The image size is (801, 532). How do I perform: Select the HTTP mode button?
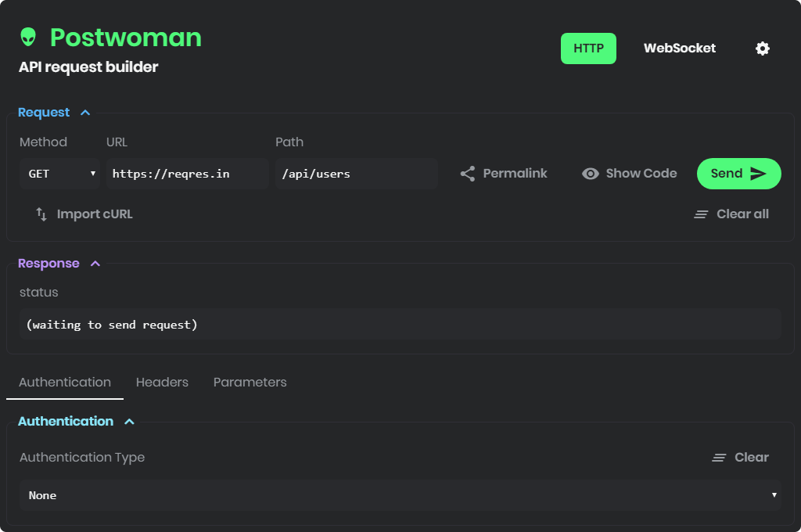(588, 48)
